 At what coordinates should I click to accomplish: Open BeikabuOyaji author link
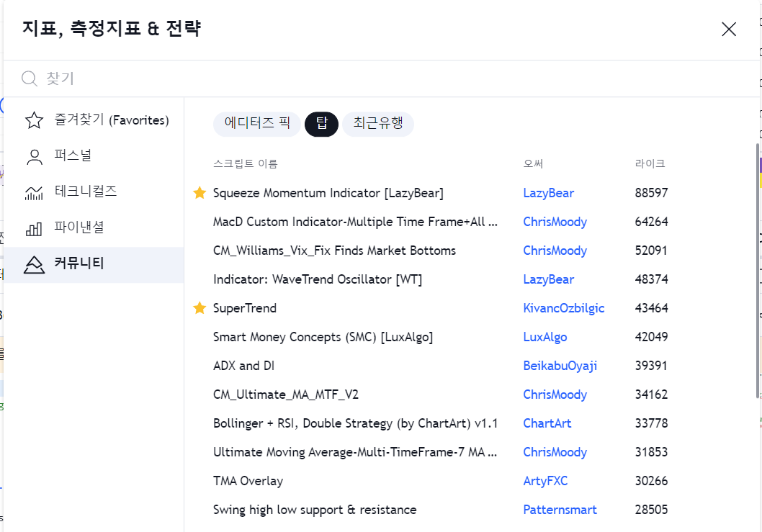point(560,366)
